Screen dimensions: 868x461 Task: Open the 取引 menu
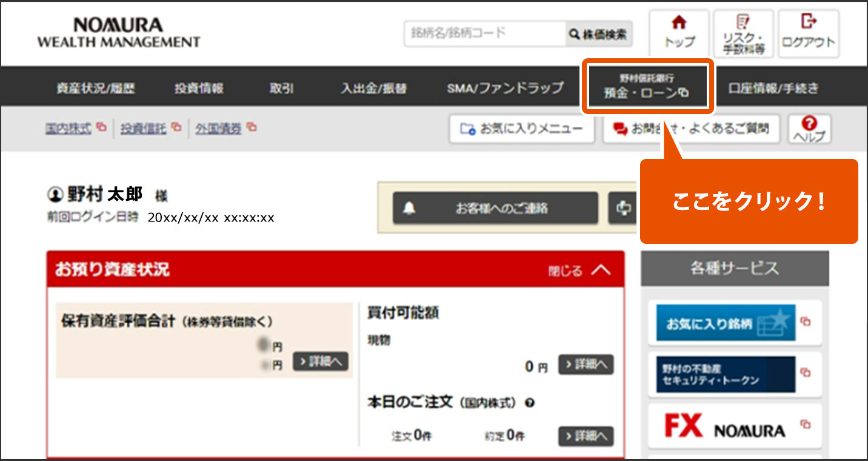click(281, 89)
